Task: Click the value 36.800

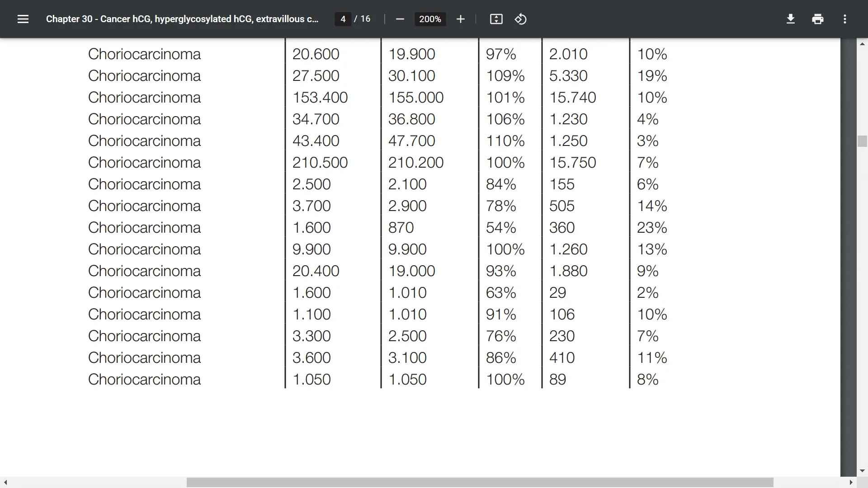Action: (412, 119)
